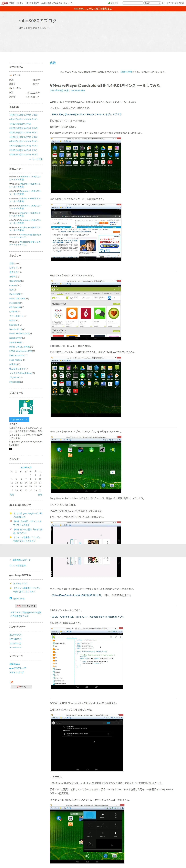
Task: Click the X social icon in the profile
Action: [10, 449]
